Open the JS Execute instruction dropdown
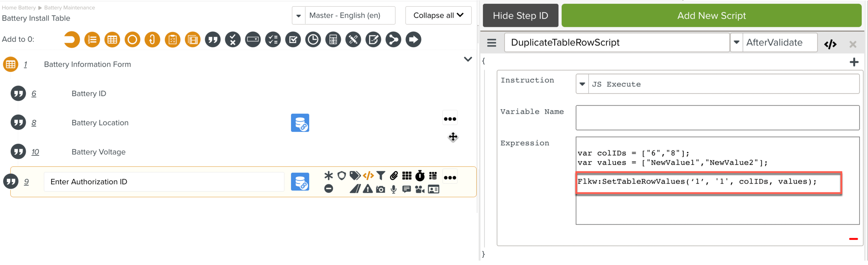The image size is (868, 265). 582,84
